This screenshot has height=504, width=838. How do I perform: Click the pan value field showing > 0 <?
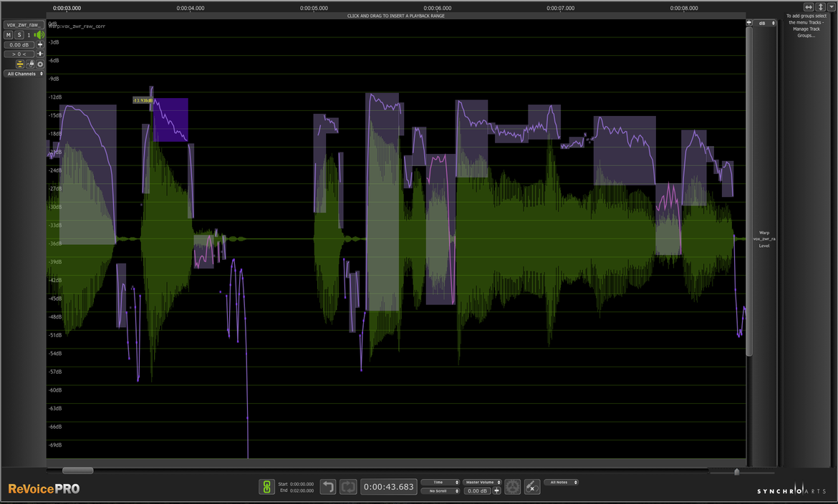[x=19, y=54]
